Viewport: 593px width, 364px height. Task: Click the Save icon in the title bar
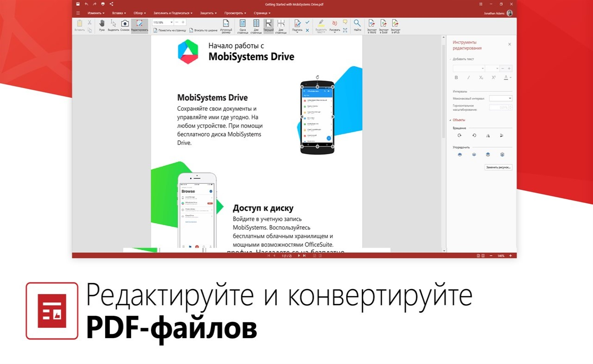coord(78,4)
